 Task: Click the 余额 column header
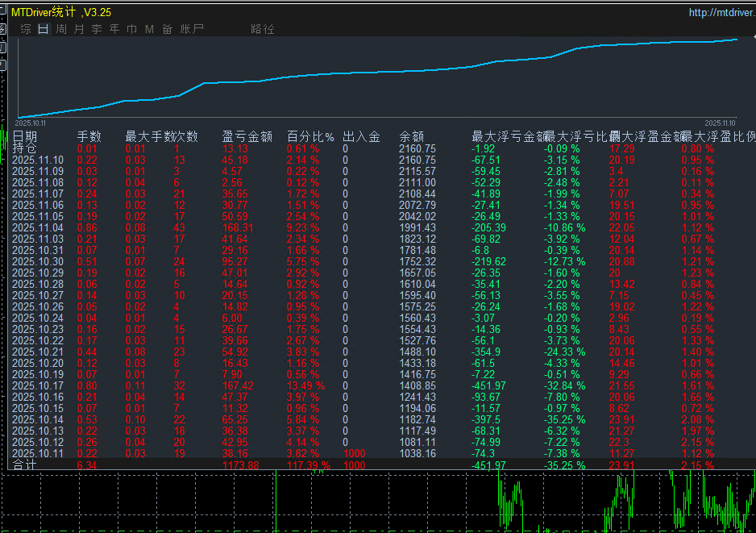[x=411, y=136]
